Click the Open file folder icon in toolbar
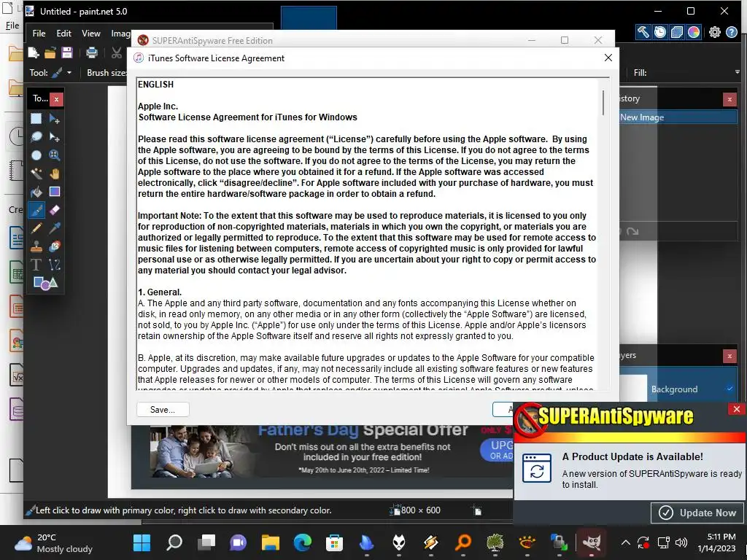 tap(50, 52)
